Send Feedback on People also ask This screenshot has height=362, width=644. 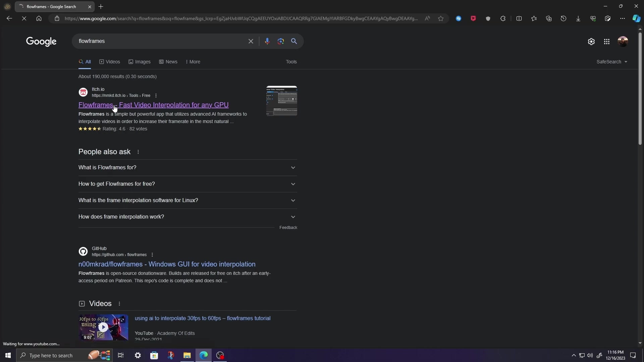288,228
